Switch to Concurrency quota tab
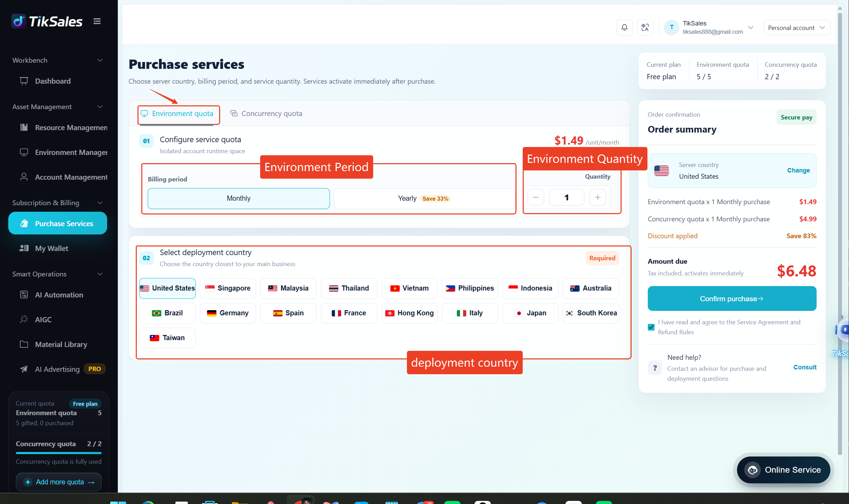The image size is (849, 504). click(266, 114)
